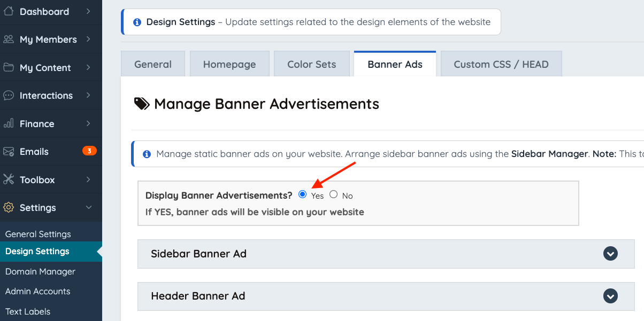Screen dimensions: 644x321
Task: Switch to the Homepage tab
Action: (229, 64)
